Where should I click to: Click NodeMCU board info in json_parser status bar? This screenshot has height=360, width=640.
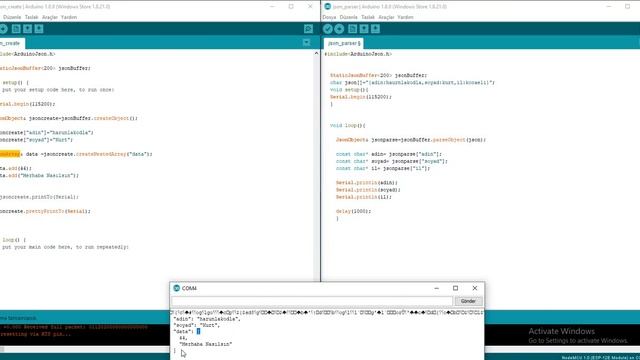pos(600,358)
